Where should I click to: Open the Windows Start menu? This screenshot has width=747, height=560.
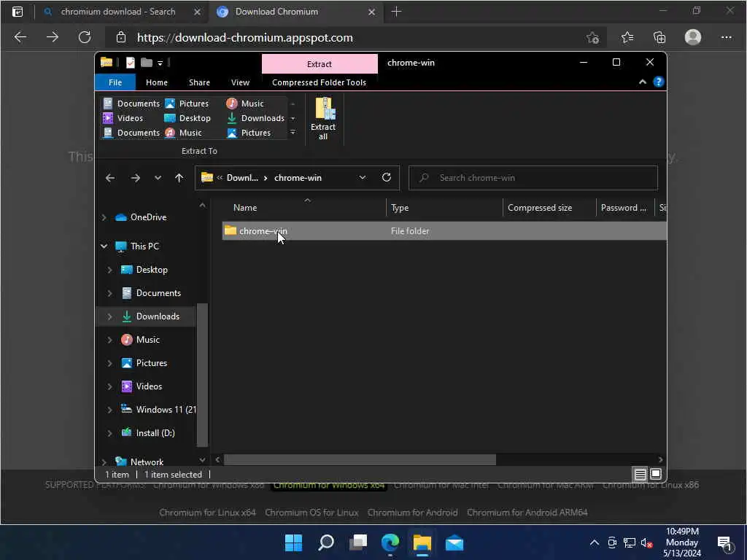(293, 542)
